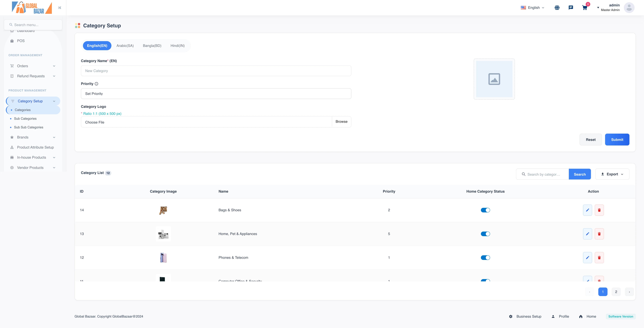The image size is (644, 328).
Task: Open Sub Categories in the sidebar
Action: (25, 119)
